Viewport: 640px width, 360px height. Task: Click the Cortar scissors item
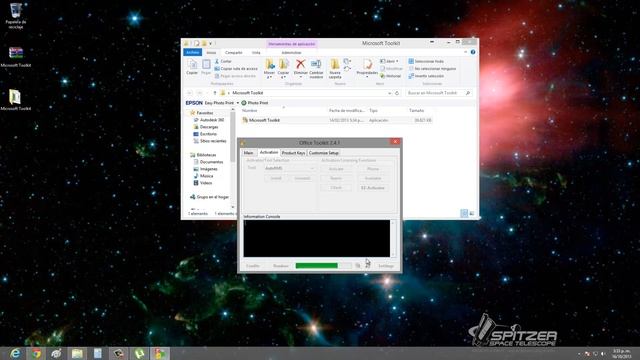223,61
